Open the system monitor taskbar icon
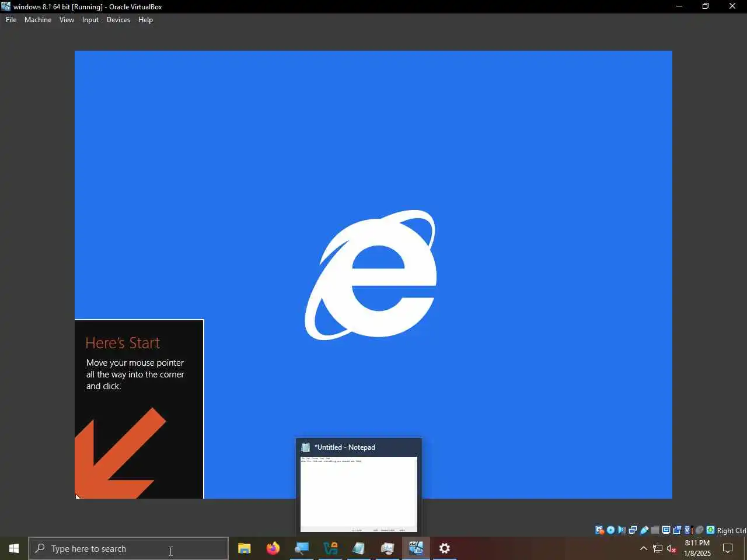747x560 pixels. tap(388, 548)
